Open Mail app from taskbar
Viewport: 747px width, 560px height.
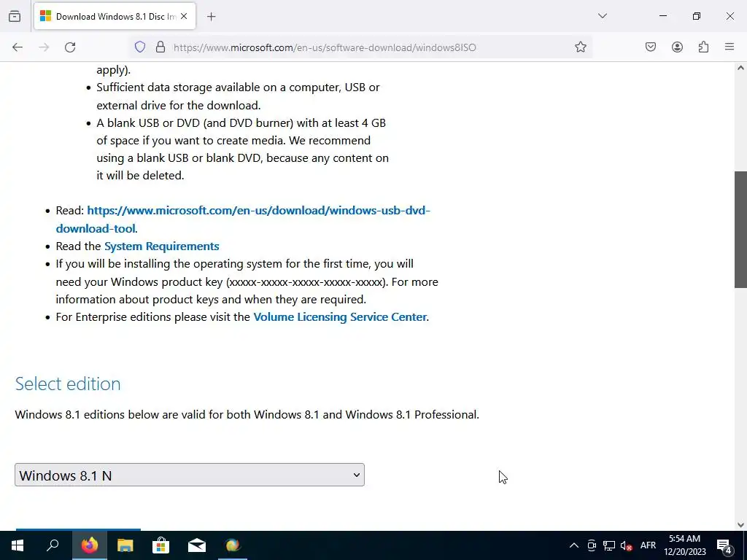(197, 545)
